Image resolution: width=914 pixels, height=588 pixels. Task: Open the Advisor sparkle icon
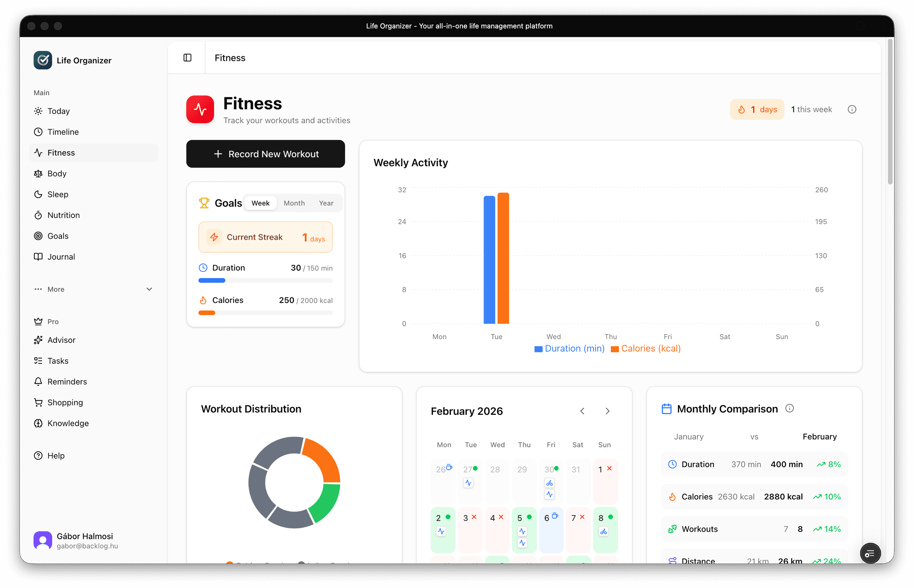[x=38, y=340]
